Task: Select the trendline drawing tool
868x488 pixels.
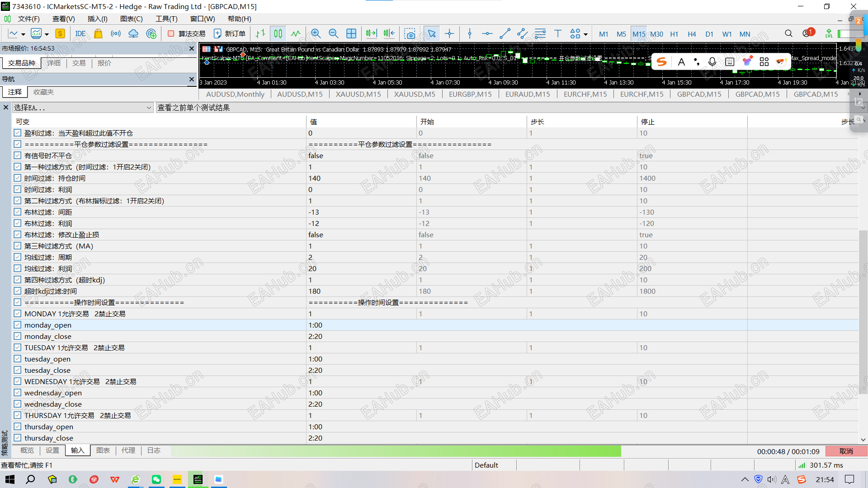Action: (x=505, y=33)
